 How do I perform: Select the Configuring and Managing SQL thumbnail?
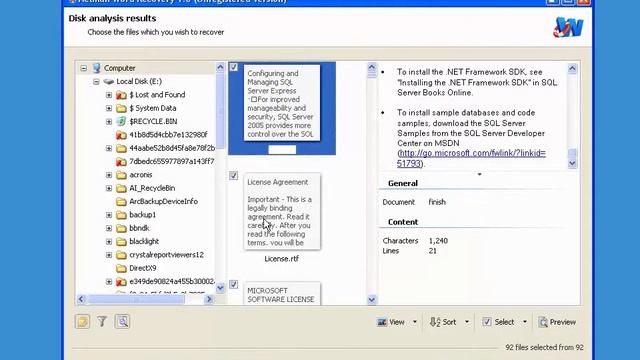point(282,103)
